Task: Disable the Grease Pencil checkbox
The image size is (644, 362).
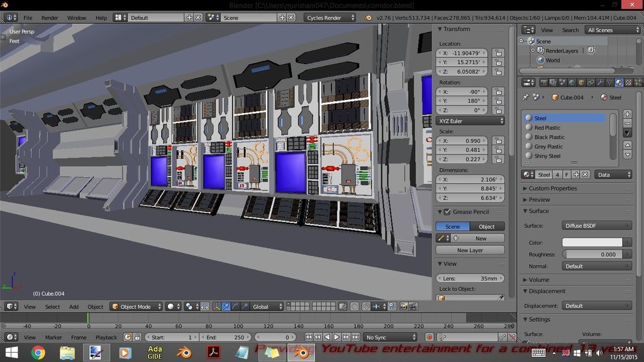Action: (x=447, y=212)
